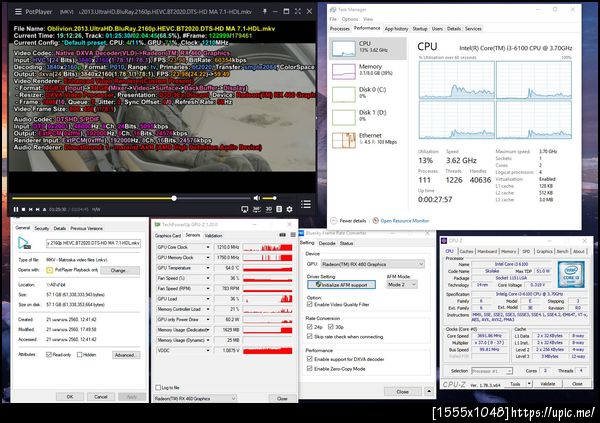
Task: Open GPU Memory Clock sensor dropdown
Action: [x=208, y=258]
